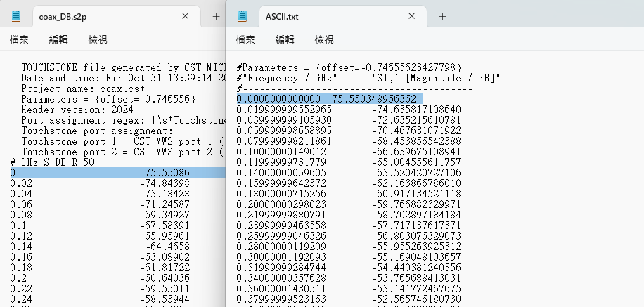Click the -70.467631071922 value
Viewport: 644px width, 307px height.
417,131
